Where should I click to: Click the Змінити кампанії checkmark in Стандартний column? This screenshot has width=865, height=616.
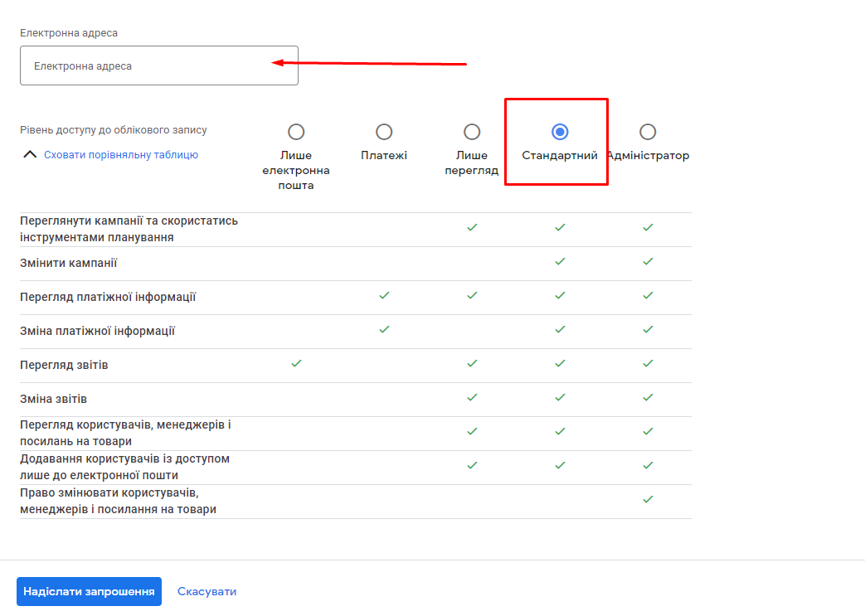560,261
